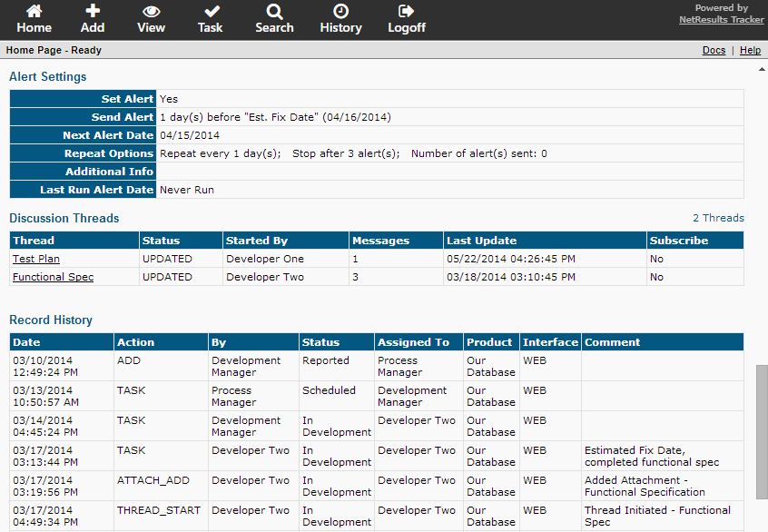Click the Logoff exit icon

pos(406,11)
